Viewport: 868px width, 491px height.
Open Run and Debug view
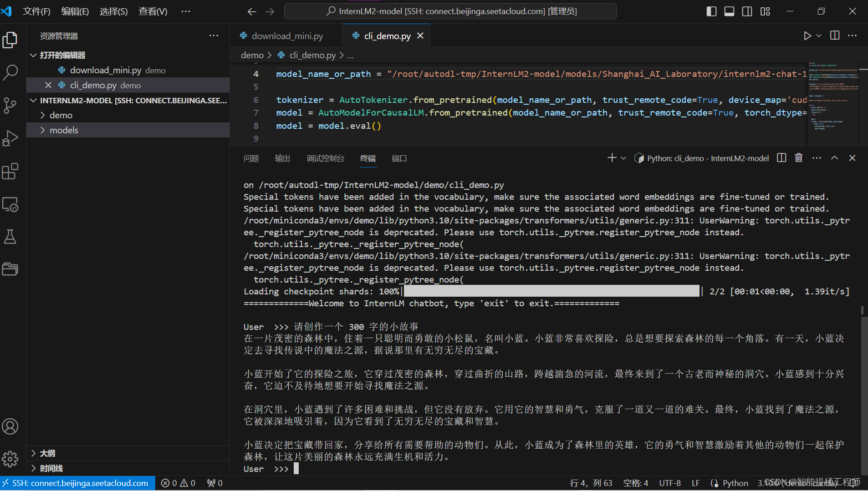click(10, 138)
